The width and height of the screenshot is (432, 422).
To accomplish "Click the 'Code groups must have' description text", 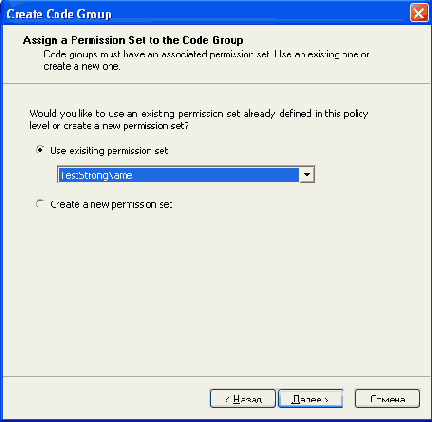I will [206, 60].
